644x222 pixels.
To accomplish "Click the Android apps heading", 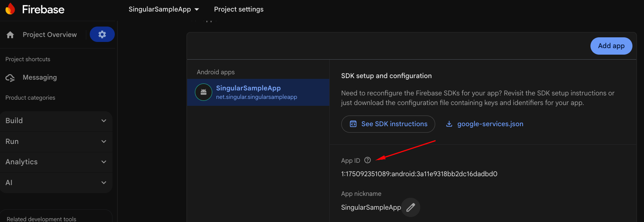I will pyautogui.click(x=216, y=72).
